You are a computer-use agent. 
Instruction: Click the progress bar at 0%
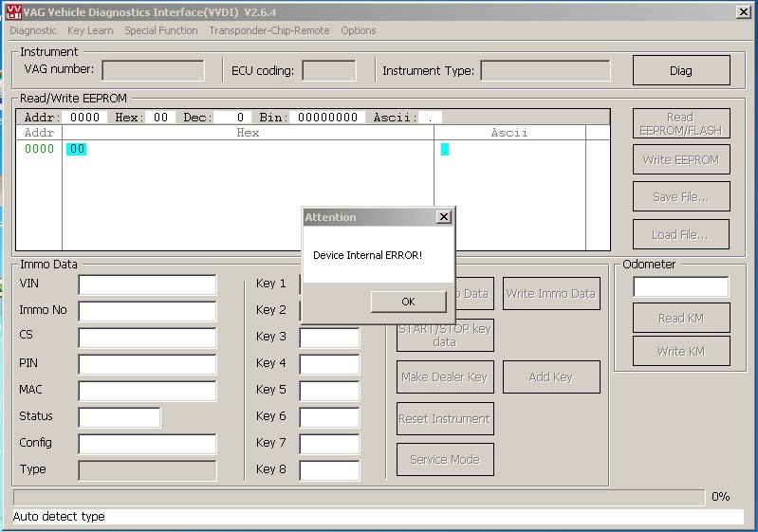coord(359,497)
